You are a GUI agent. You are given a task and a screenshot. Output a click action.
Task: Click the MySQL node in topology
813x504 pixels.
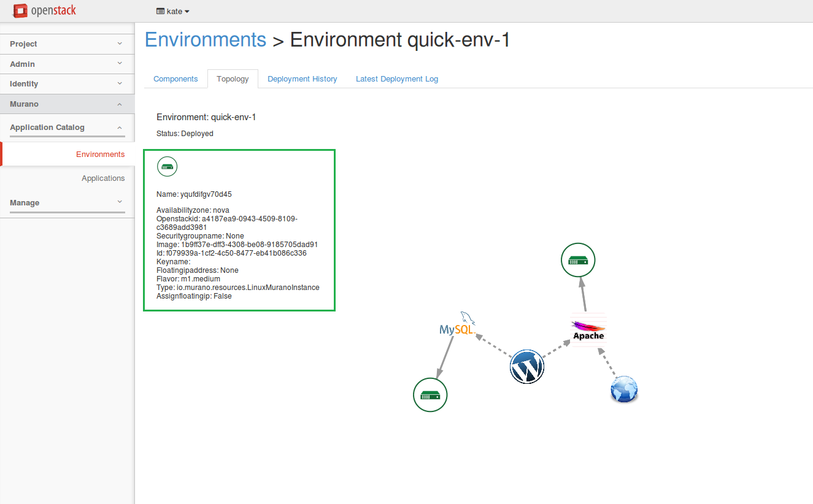pos(457,327)
